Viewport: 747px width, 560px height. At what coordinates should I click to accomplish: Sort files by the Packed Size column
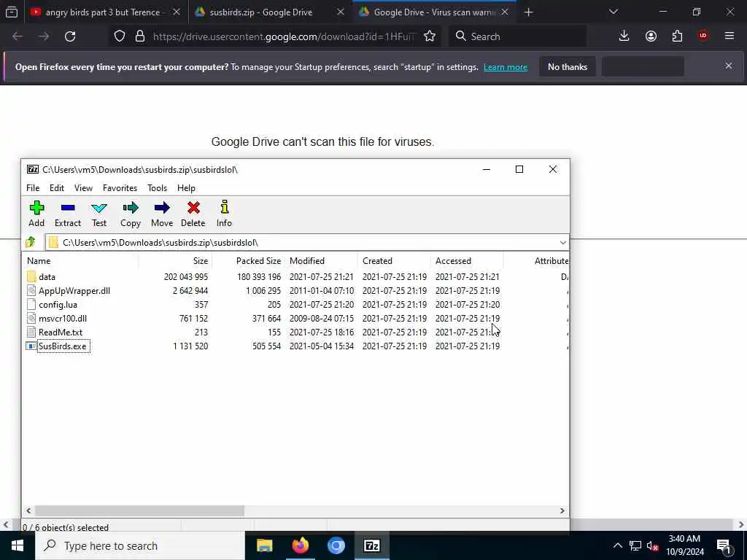248,261
